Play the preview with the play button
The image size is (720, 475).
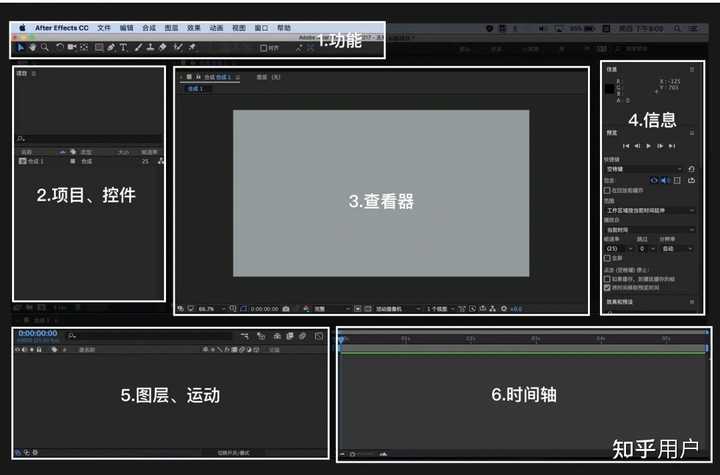click(648, 146)
